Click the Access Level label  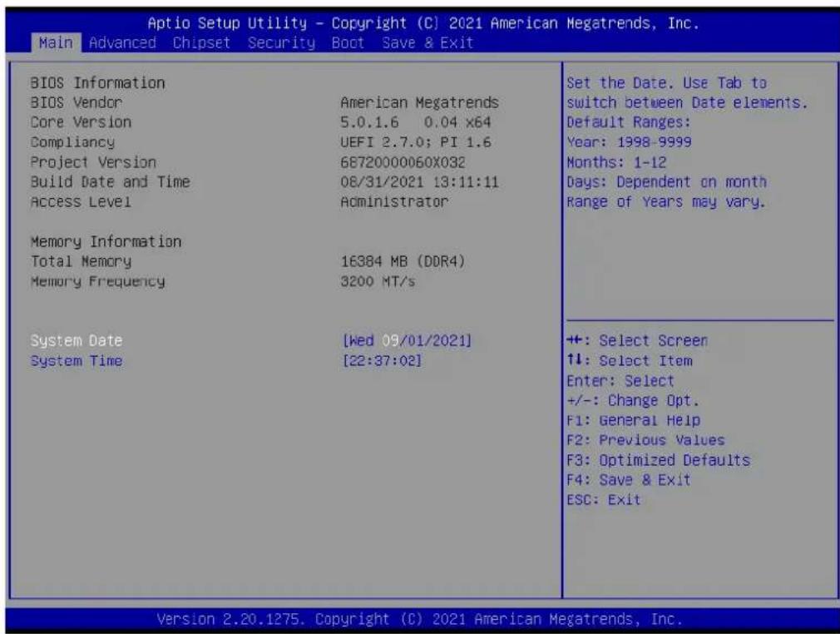[x=81, y=201]
